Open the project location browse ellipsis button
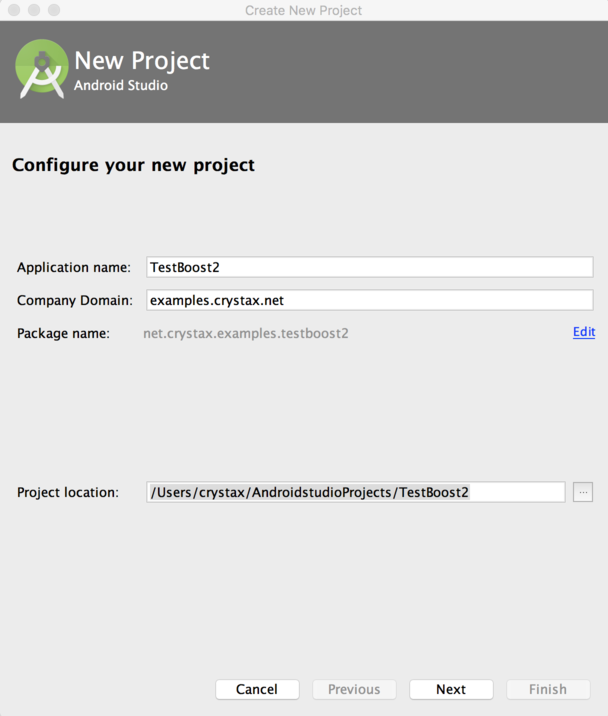608x716 pixels. click(583, 492)
